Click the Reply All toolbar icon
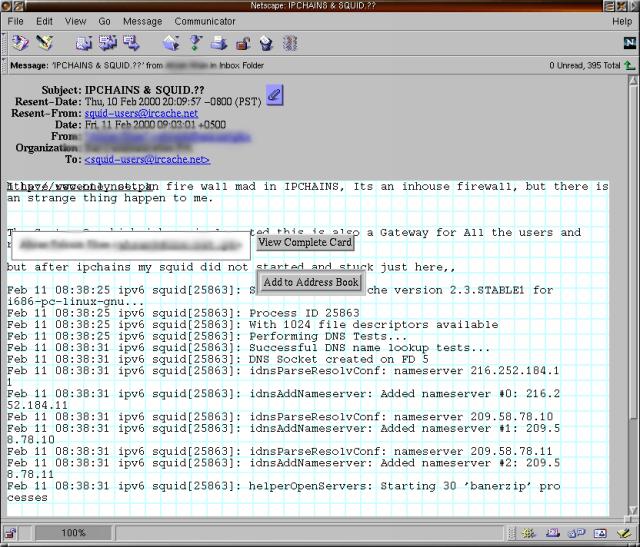The height and width of the screenshot is (547, 640). (x=108, y=43)
